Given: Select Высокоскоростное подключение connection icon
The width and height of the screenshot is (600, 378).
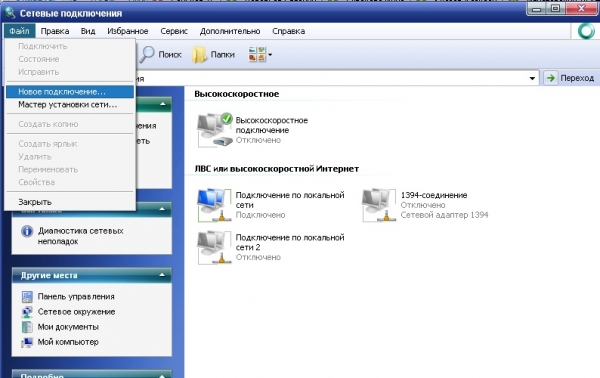Looking at the screenshot, I should click(214, 130).
